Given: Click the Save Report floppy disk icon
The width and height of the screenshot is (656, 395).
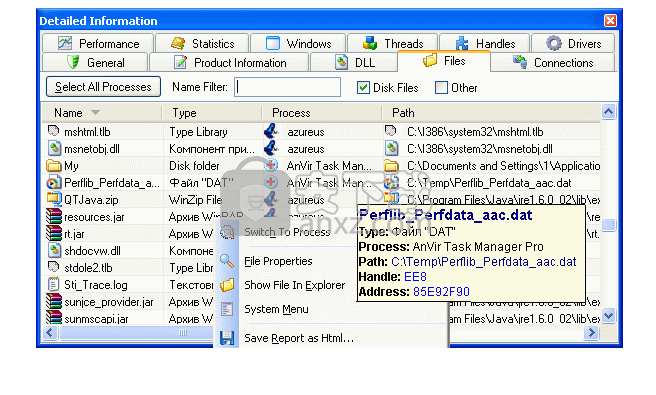Looking at the screenshot, I should 227,338.
